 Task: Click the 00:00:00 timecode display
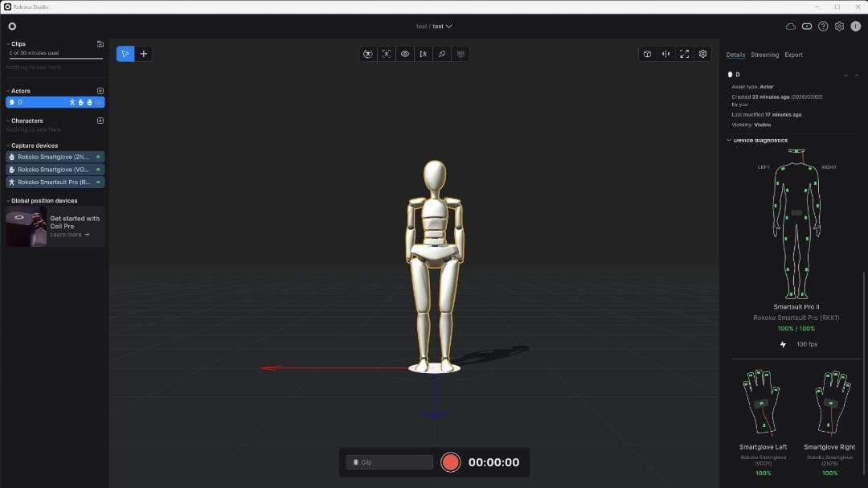point(493,462)
